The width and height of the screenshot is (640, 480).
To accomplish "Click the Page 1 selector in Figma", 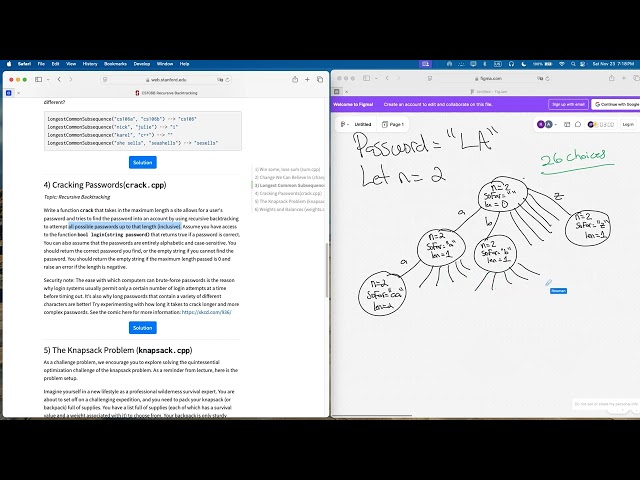I will point(393,124).
